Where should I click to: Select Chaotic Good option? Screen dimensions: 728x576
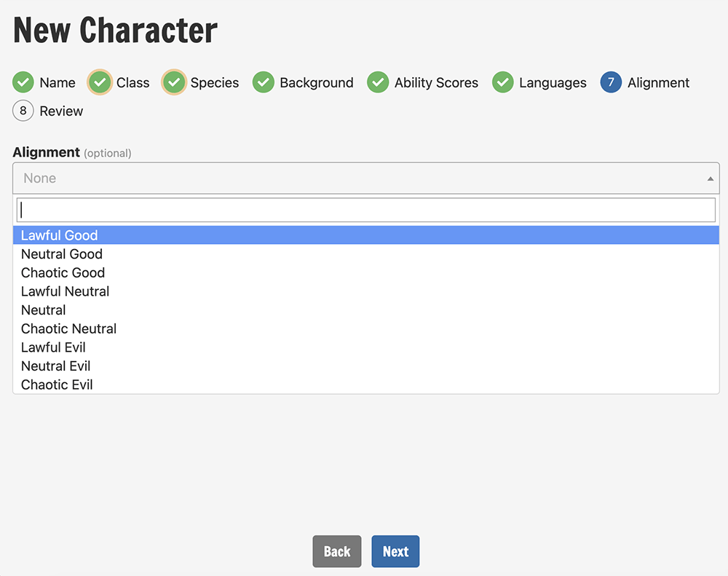point(366,272)
